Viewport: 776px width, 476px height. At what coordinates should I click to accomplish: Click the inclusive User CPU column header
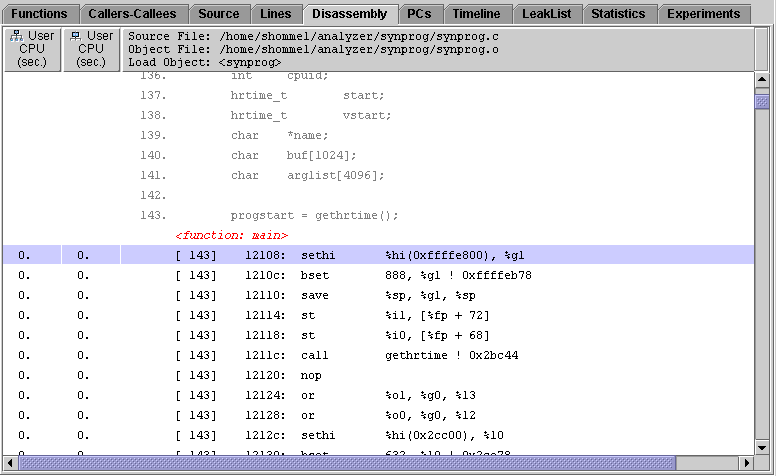click(32, 49)
